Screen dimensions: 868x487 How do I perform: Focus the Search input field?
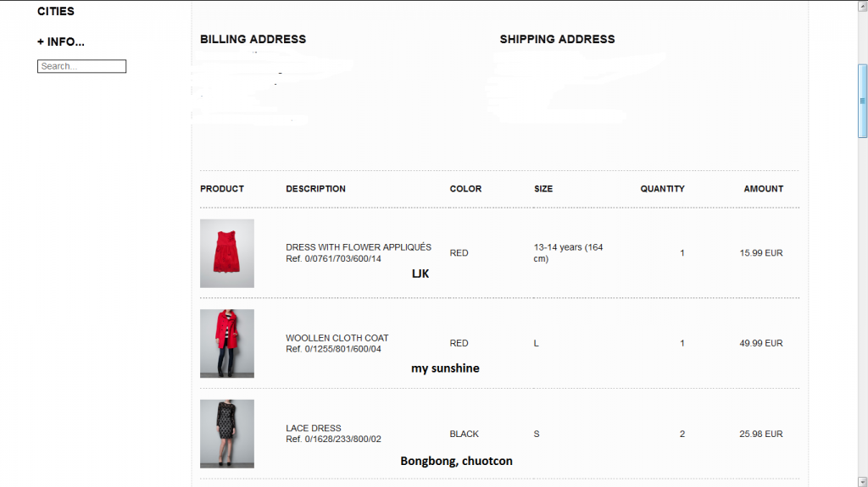tap(81, 66)
